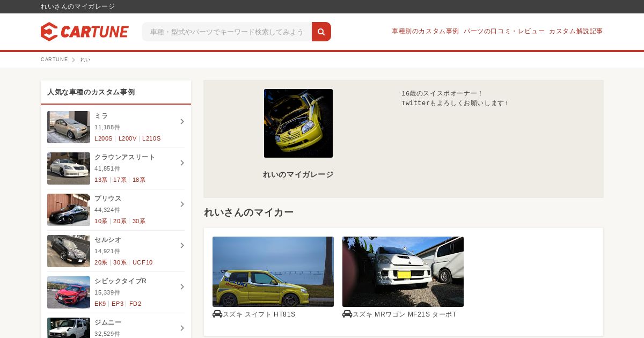This screenshot has width=644, height=338.
Task: Select 20系 link under プリウス
Action: (120, 221)
